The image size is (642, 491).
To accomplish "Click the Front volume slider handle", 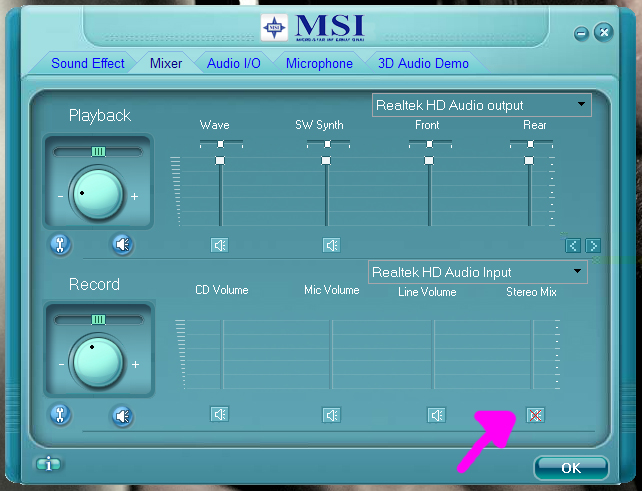I will pyautogui.click(x=429, y=161).
